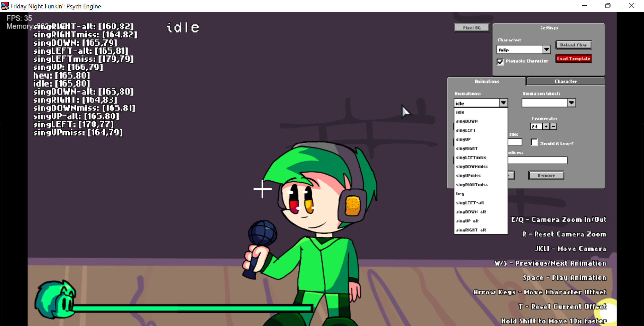Switch to the Animations tab
Screen dimensions: 644x326
click(487, 81)
